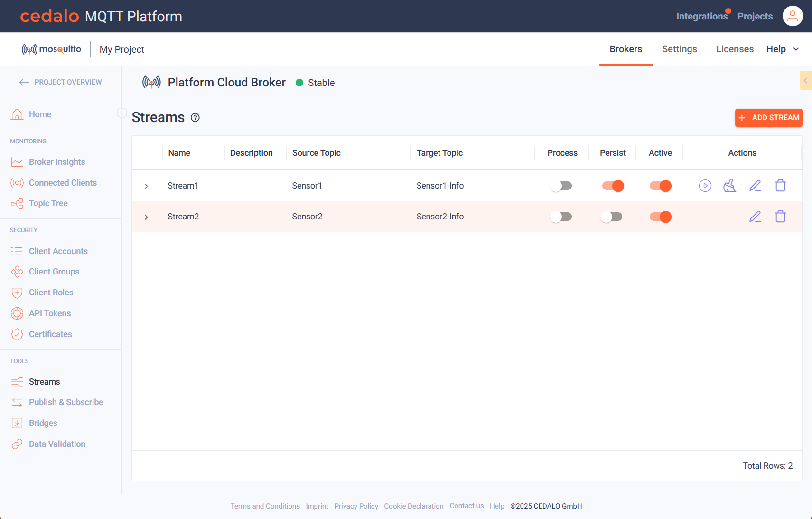Open Integrations in top bar

pyautogui.click(x=701, y=16)
